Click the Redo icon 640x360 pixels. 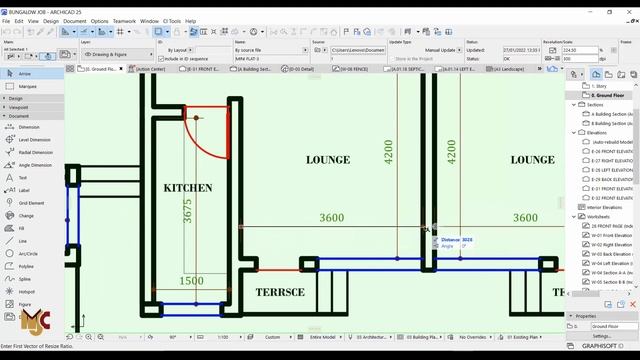click(x=17, y=31)
